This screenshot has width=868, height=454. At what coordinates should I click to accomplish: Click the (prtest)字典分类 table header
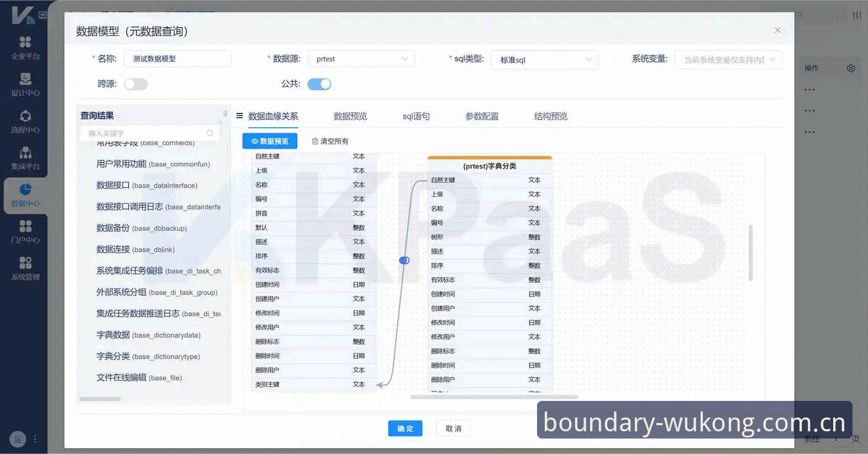pos(490,165)
